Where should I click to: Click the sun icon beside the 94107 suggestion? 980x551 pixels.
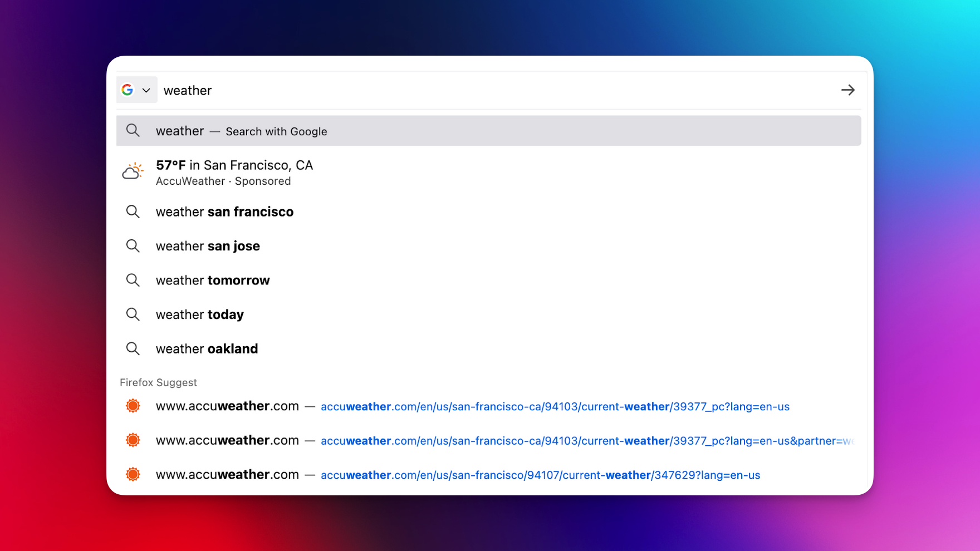pos(133,474)
